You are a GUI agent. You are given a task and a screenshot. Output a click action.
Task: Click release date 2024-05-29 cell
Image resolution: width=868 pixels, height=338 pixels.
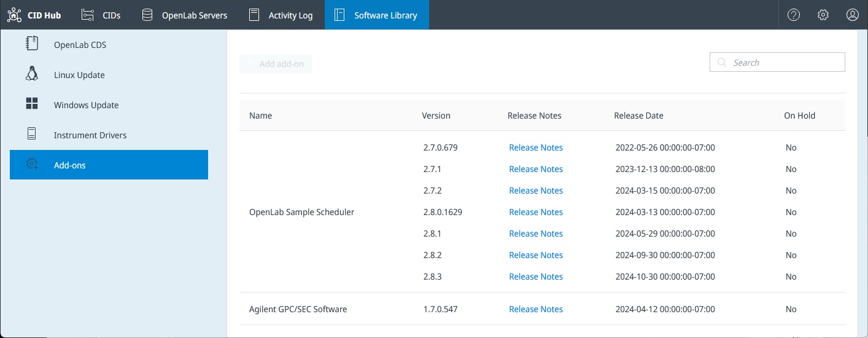(x=665, y=234)
